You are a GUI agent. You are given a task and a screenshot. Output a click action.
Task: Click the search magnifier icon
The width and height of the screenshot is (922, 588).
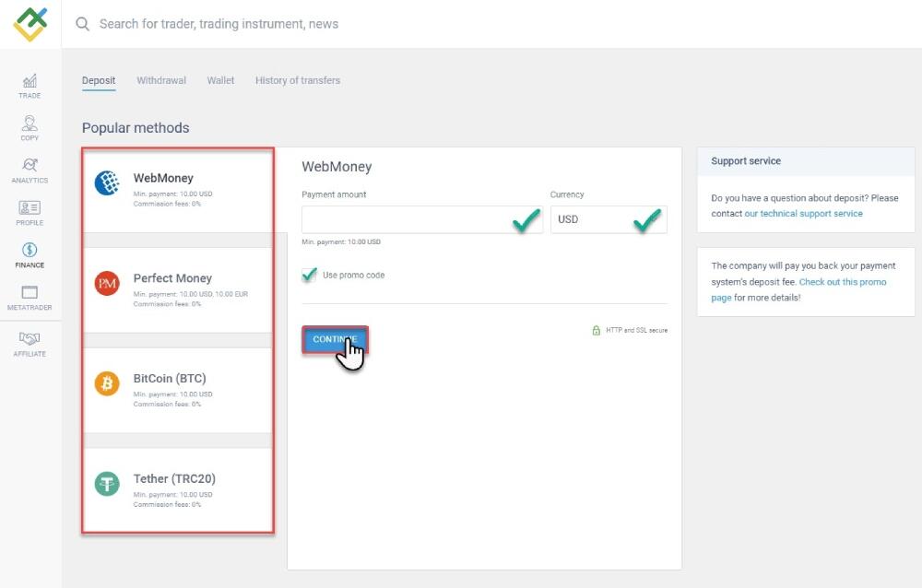(x=83, y=24)
